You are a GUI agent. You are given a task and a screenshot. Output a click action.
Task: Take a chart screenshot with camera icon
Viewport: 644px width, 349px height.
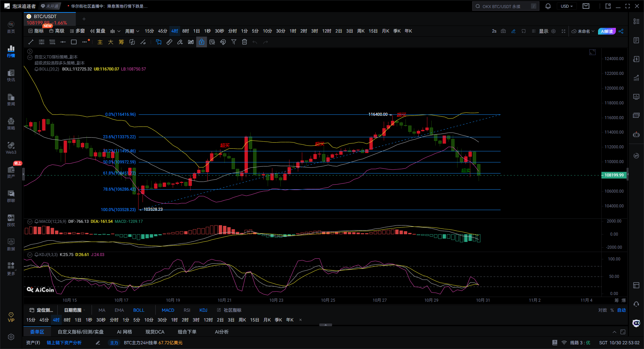click(503, 31)
